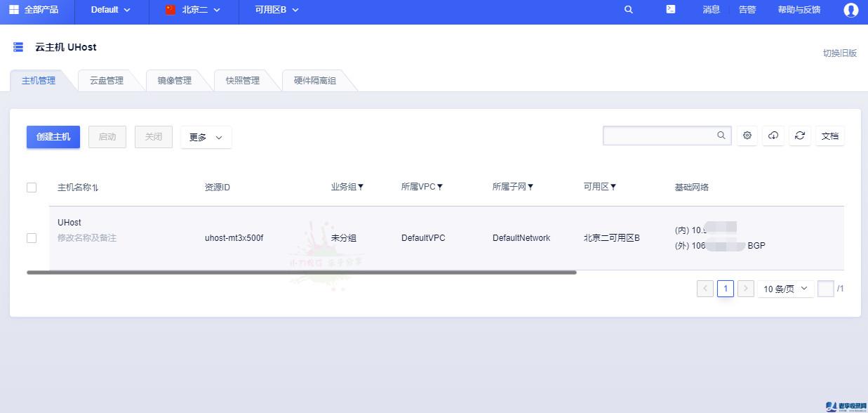Open the user account avatar
The height and width of the screenshot is (413, 868).
point(850,10)
